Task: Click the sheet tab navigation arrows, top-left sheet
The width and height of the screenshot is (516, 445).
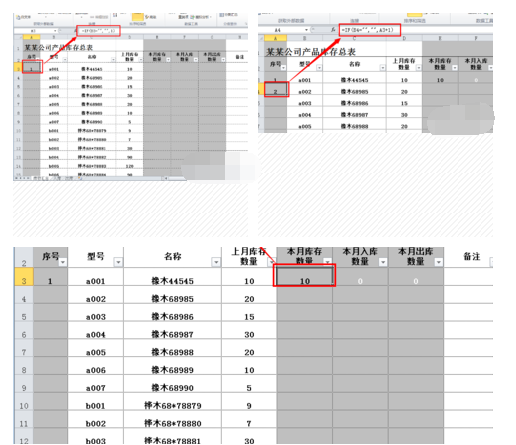Action: click(22, 178)
